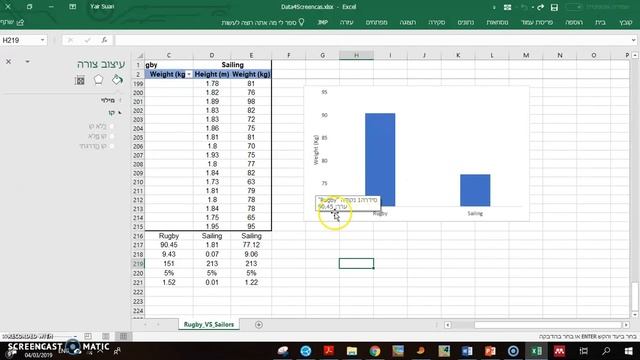Click the cell 151 in row 219

pos(169,264)
